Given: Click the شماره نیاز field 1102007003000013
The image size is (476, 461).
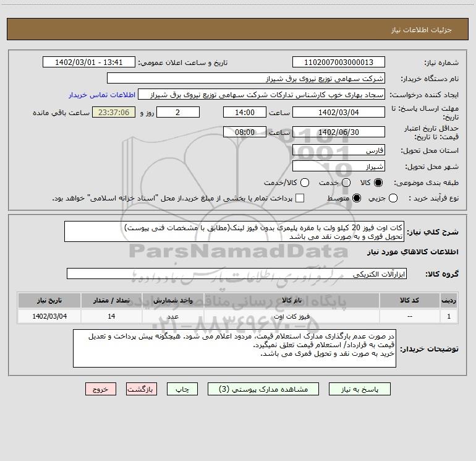Looking at the screenshot, I should pyautogui.click(x=339, y=62).
